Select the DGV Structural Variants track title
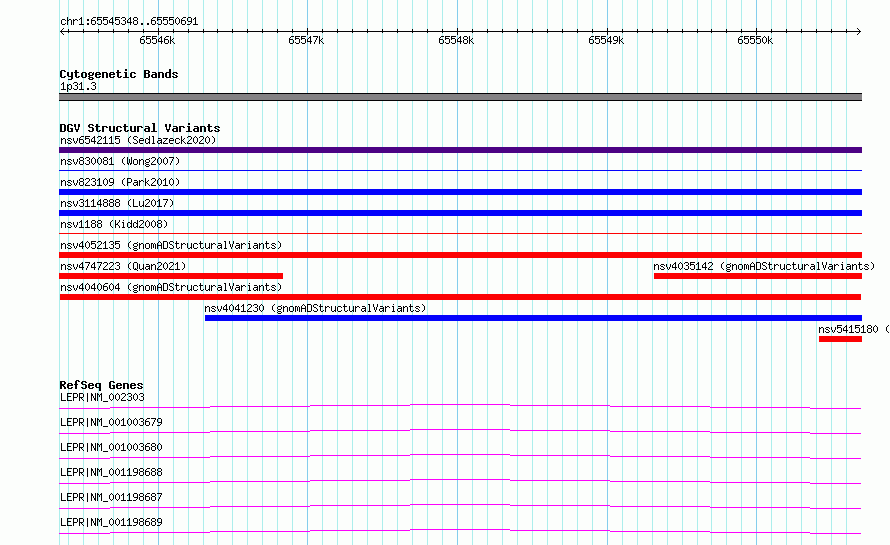Screen dimensions: 890x545 coord(140,128)
